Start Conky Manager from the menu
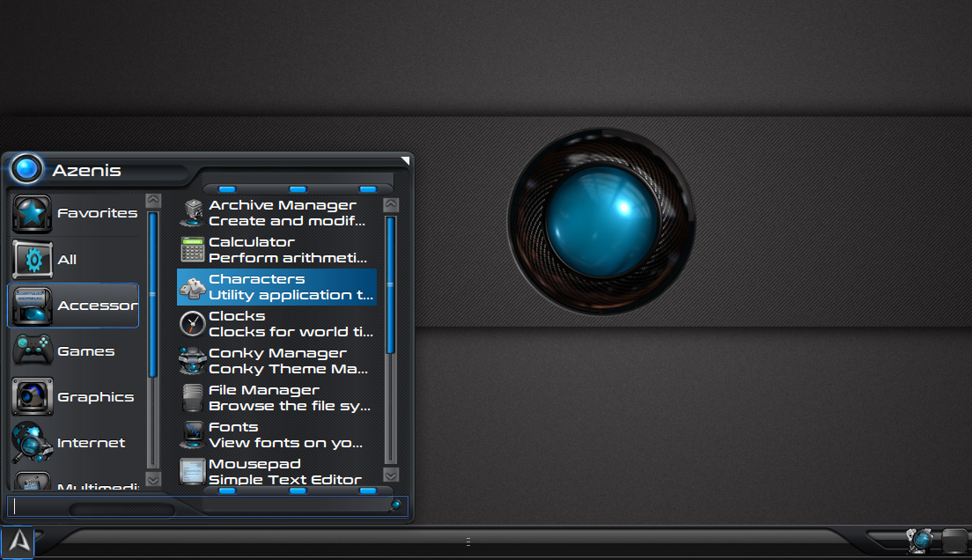This screenshot has height=560, width=972. [x=277, y=361]
